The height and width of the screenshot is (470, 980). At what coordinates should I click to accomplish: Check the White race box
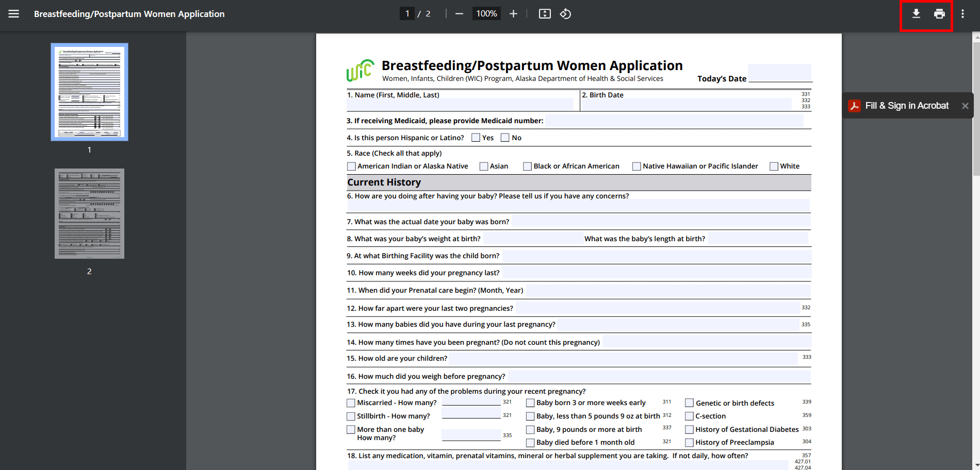[x=774, y=166]
